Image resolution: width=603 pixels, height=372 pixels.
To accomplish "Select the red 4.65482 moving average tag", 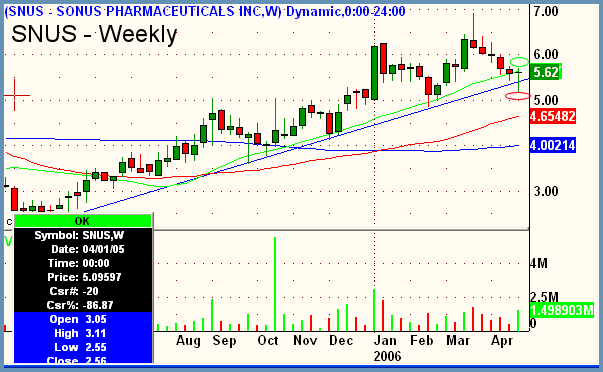I will point(553,116).
